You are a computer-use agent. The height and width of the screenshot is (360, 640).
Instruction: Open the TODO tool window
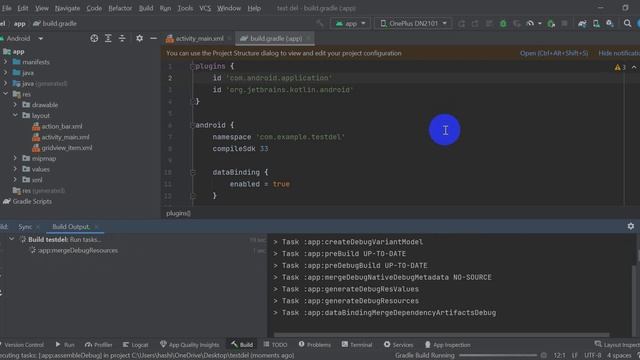click(276, 345)
